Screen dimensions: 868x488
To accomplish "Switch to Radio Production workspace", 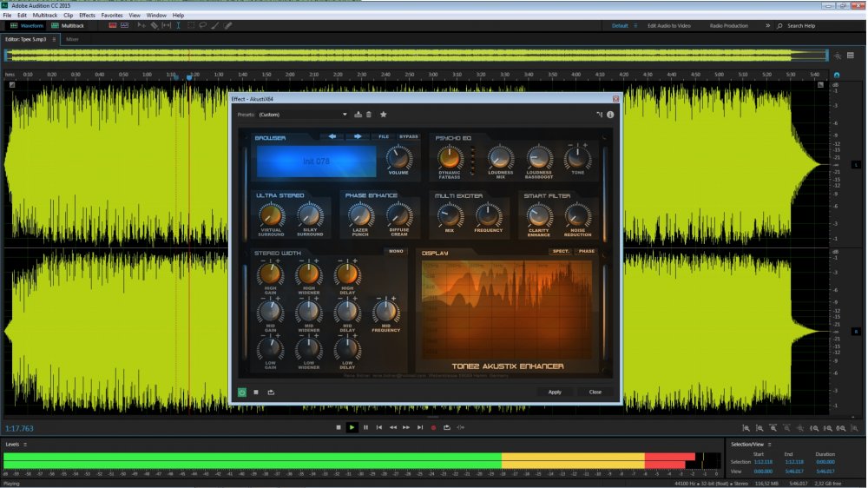I will (728, 25).
